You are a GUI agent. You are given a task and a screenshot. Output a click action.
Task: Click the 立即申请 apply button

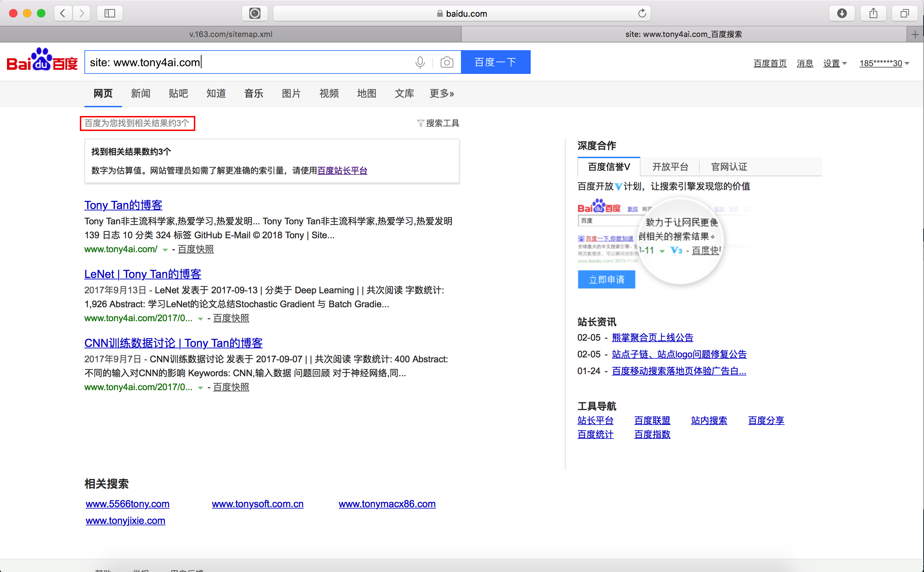[x=606, y=280]
